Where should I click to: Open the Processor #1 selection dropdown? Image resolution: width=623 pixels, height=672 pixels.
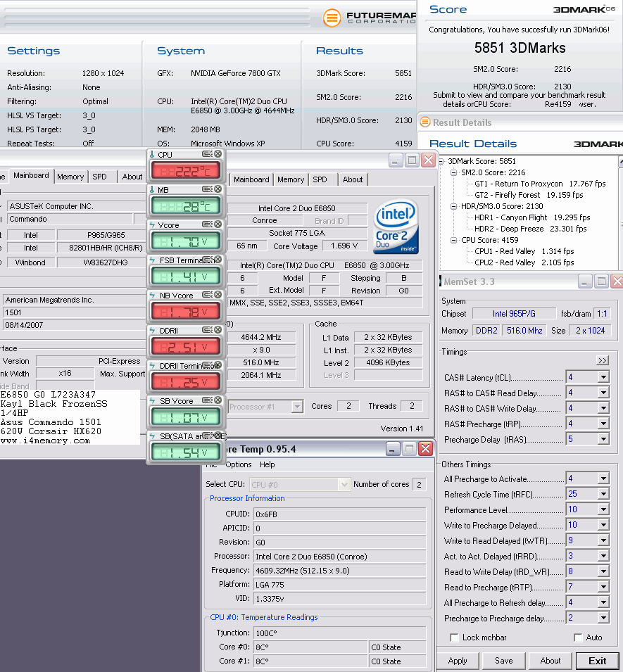click(296, 406)
